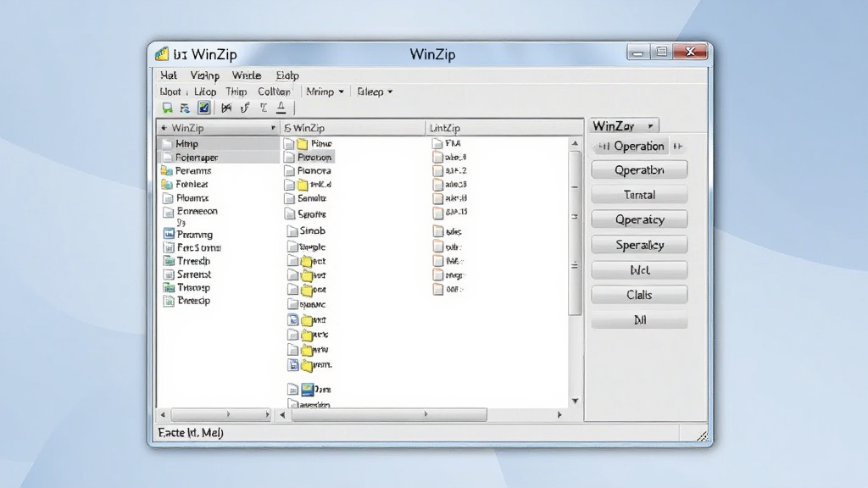Select Sarrenst in the left tree
Image resolution: width=868 pixels, height=488 pixels.
point(194,274)
